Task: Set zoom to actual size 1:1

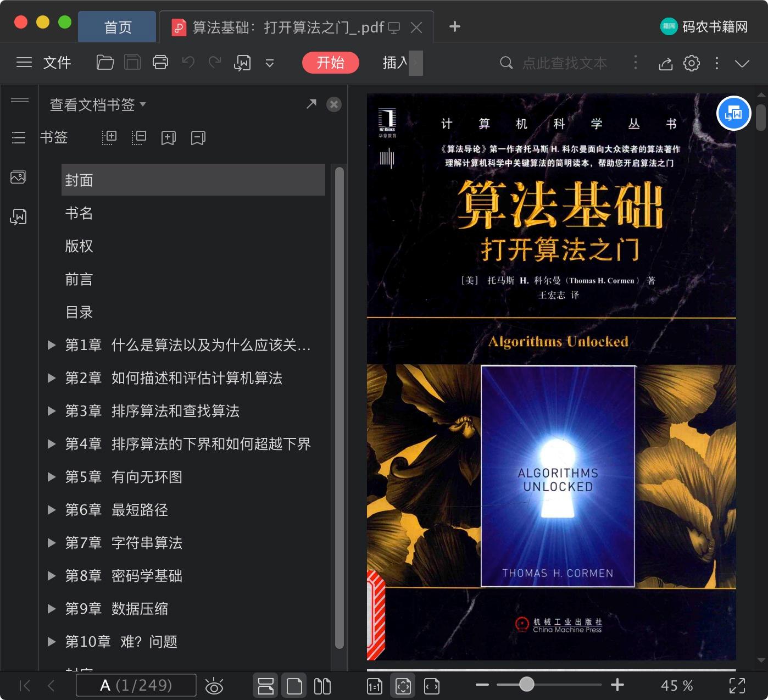Action: pos(375,686)
